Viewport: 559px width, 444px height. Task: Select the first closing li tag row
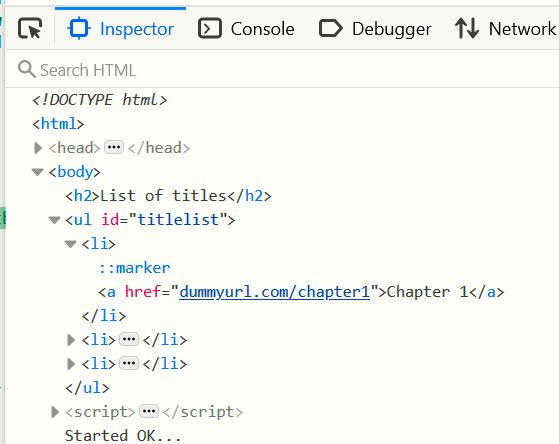pos(104,316)
